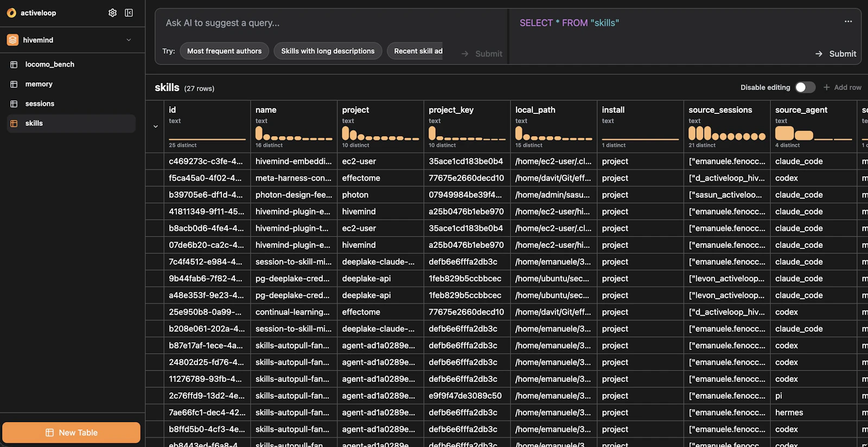
Task: Open the memory table
Action: coord(72,84)
